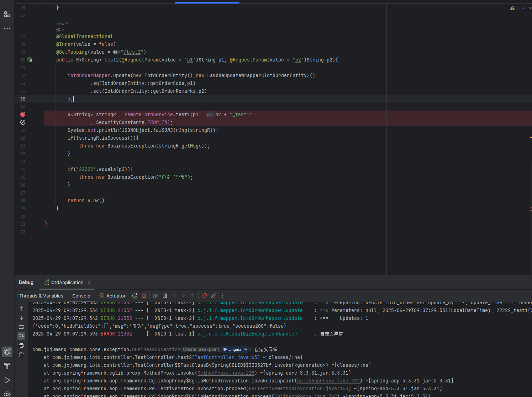This screenshot has height=397, width=532.
Task: Print the console output
Action: coord(21,345)
